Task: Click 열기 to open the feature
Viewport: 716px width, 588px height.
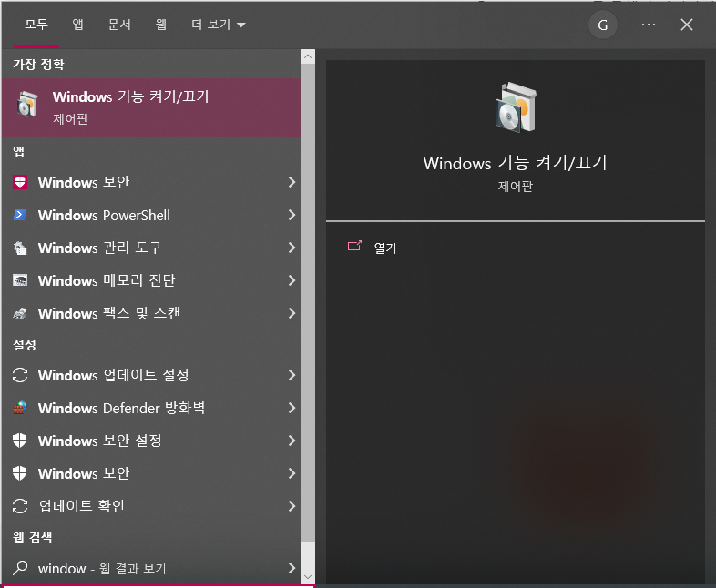Action: (x=385, y=248)
